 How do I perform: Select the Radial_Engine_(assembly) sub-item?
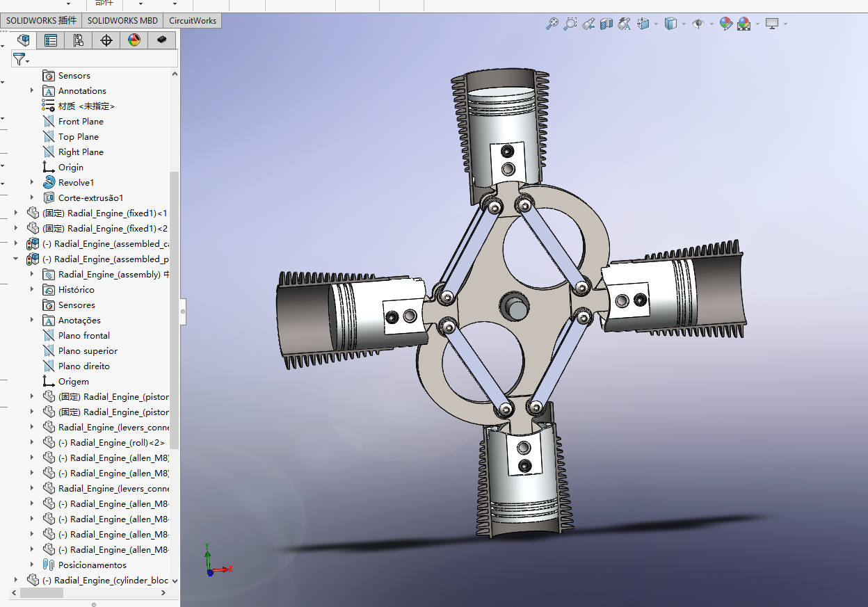tap(106, 274)
